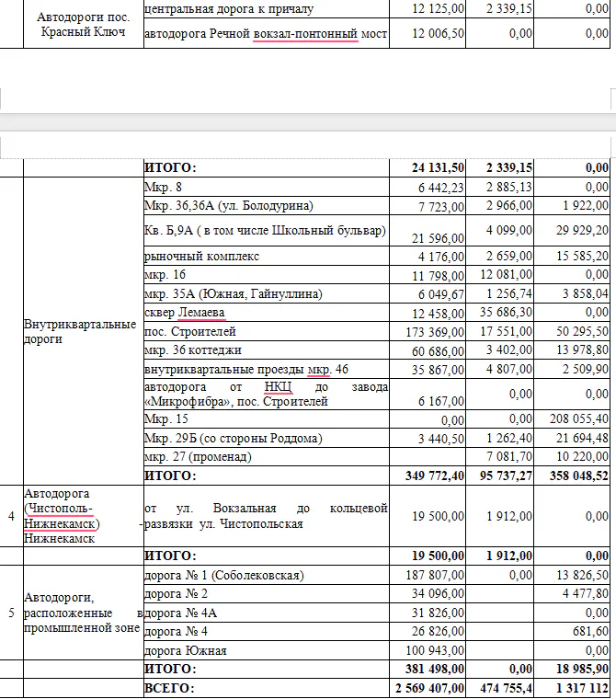This screenshot has width=616, height=699.
Task: Click 'Автодороги пос. Красный Ключ' cell
Action: [84, 24]
